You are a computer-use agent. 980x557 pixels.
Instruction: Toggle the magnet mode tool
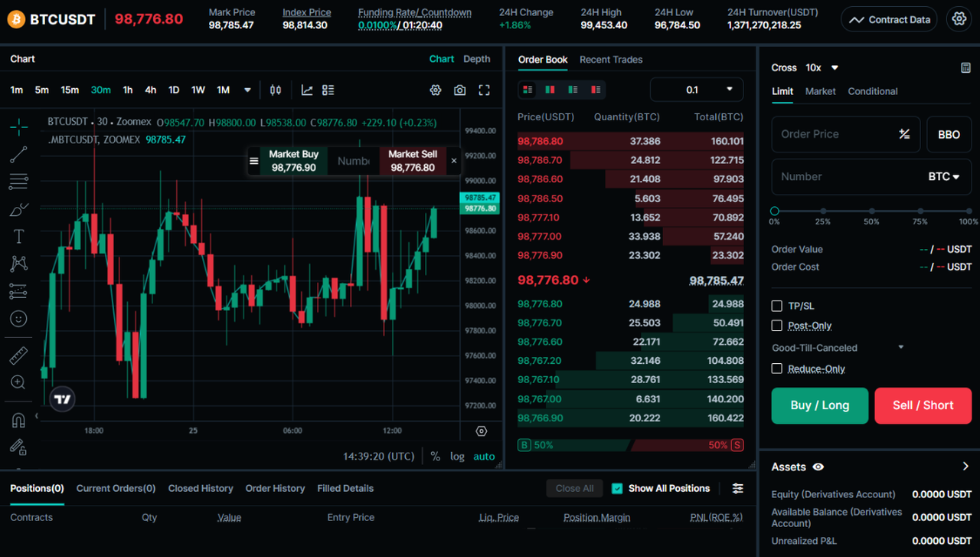click(19, 420)
